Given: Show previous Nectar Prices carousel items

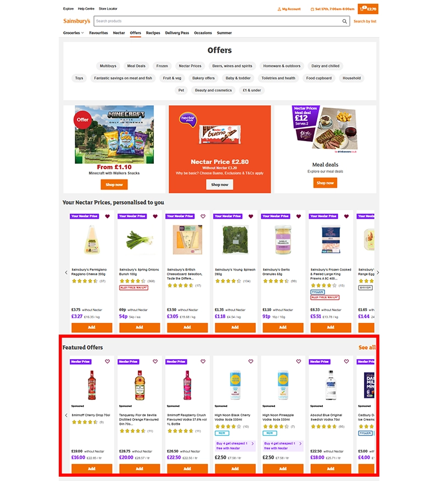Looking at the screenshot, I should 66,272.
